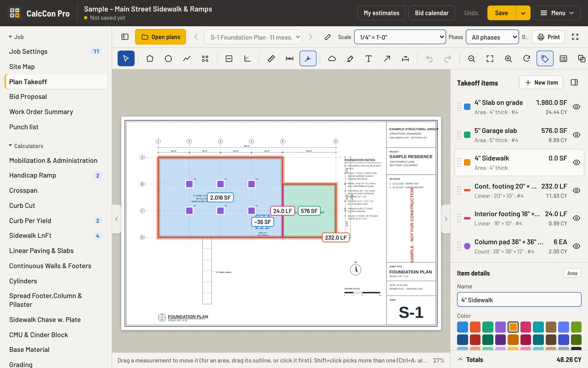Open the Phase dropdown
The width and height of the screenshot is (588, 368).
[492, 37]
